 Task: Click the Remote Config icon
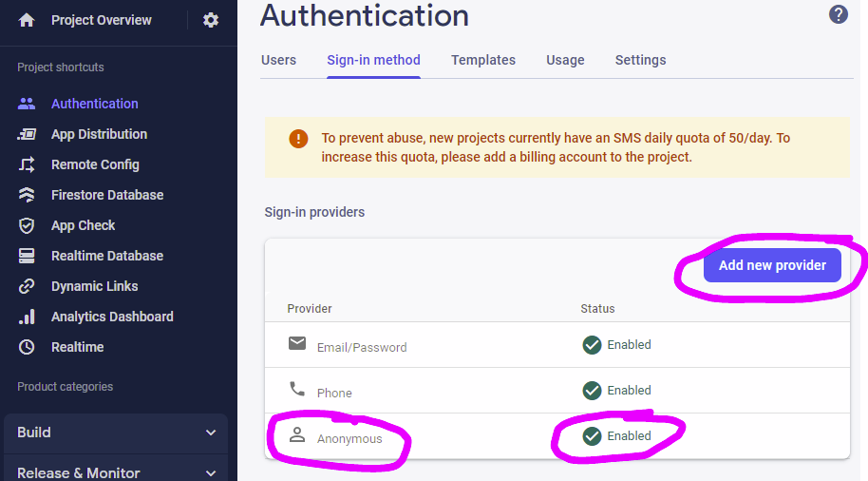(26, 164)
